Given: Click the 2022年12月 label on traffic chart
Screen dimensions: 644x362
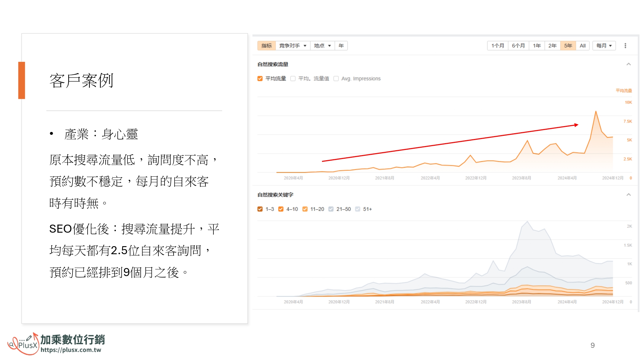Looking at the screenshot, I should [x=476, y=178].
